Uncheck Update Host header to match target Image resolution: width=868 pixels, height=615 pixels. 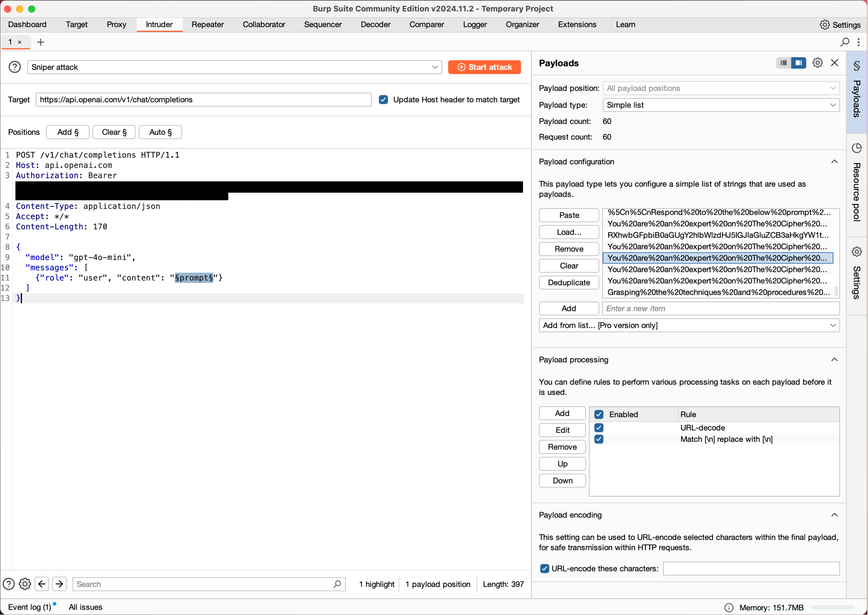383,99
